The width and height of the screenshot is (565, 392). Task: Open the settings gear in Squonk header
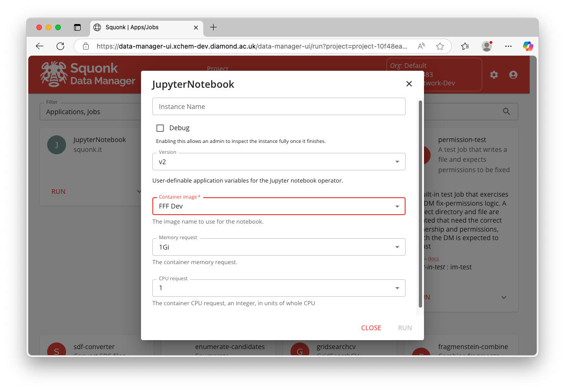pyautogui.click(x=494, y=75)
